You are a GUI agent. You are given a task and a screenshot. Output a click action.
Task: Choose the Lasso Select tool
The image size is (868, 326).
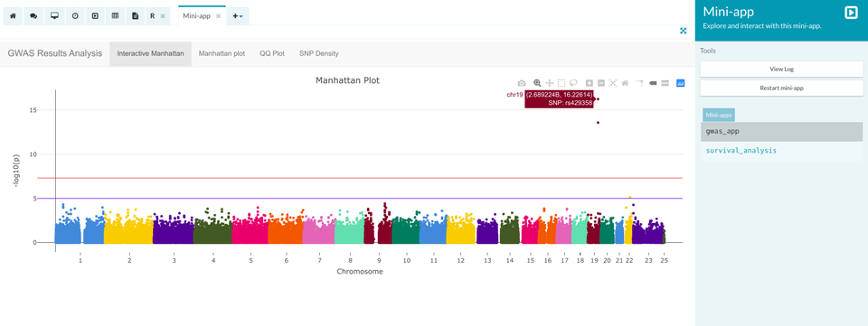(573, 83)
